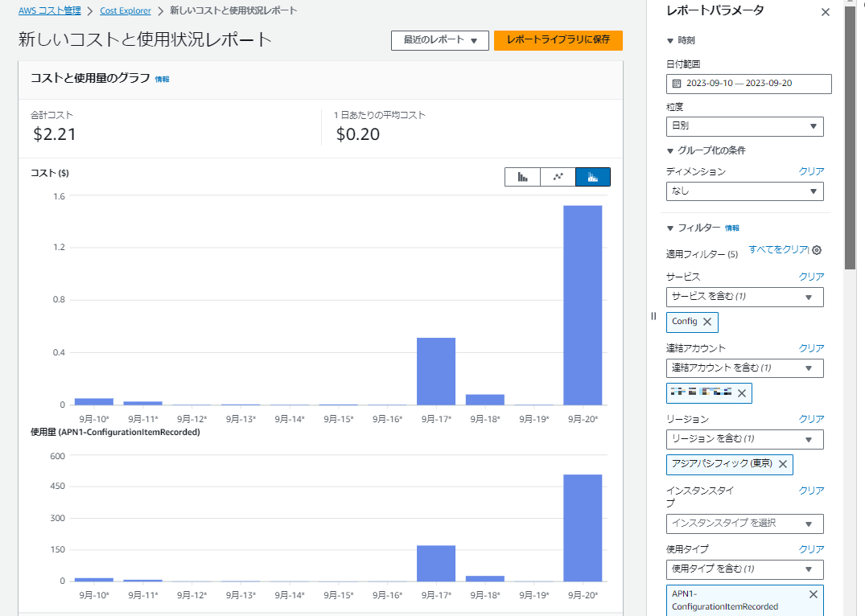Image resolution: width=865 pixels, height=616 pixels.
Task: Click the 9月-17 cost bar
Action: pyautogui.click(x=436, y=372)
